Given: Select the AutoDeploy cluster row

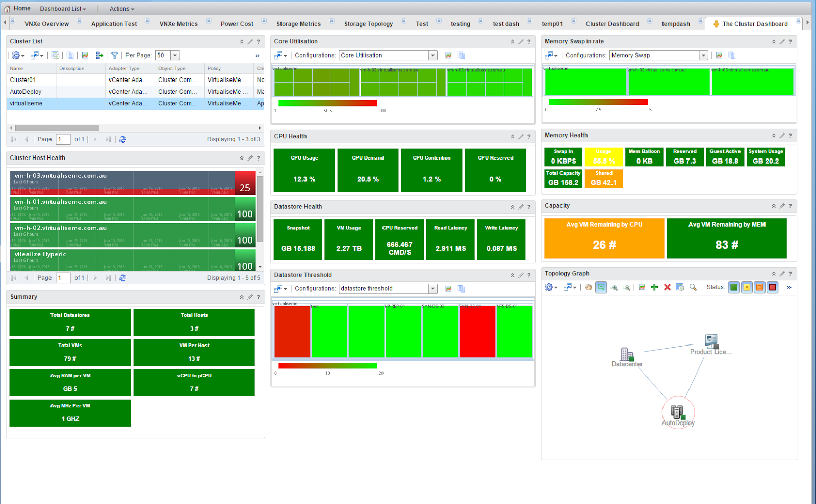Looking at the screenshot, I should coord(25,92).
